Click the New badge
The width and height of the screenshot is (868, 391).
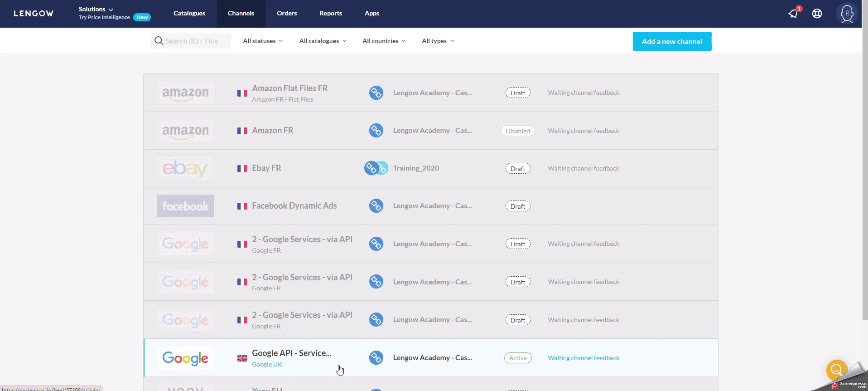click(142, 17)
